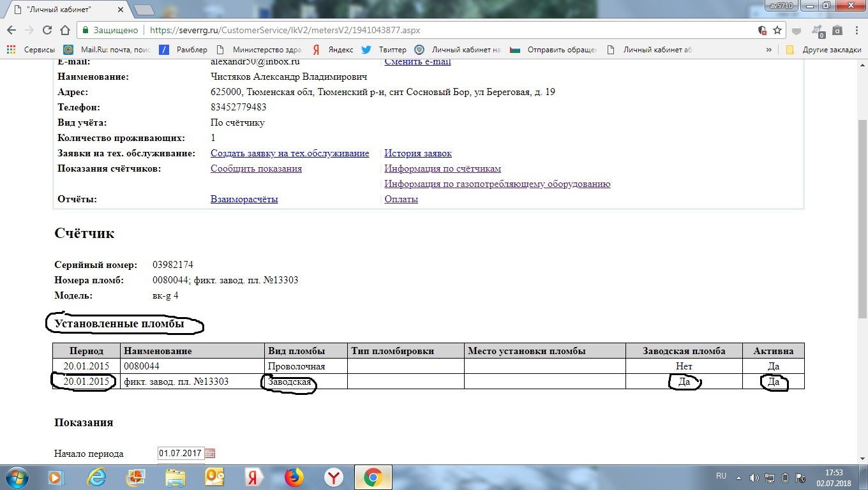Viewport: 868px width, 490px height.
Task: Open the media player taskbar icon
Action: 56,477
